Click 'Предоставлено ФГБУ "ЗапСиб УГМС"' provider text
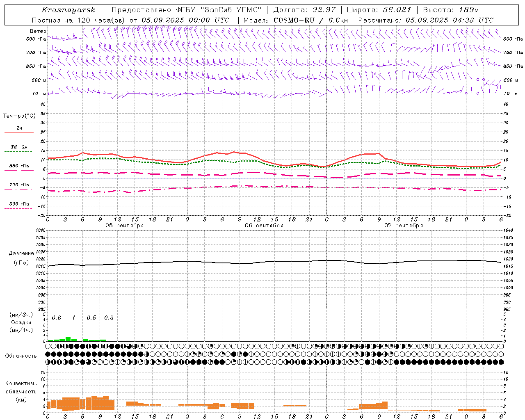 [x=187, y=10]
